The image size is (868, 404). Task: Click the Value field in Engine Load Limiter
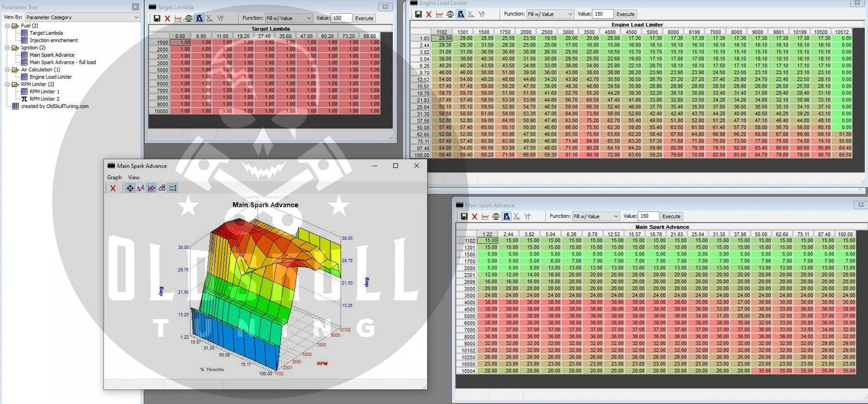pyautogui.click(x=602, y=14)
